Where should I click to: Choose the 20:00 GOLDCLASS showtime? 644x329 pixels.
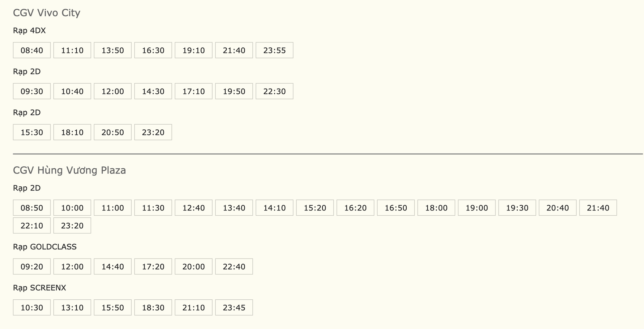pos(194,267)
